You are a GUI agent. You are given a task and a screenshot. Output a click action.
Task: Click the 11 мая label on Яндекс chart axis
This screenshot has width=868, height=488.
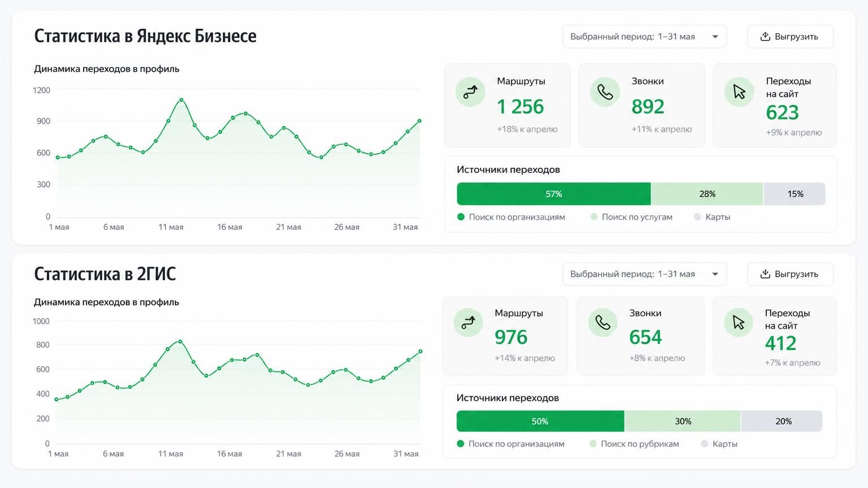[x=171, y=227]
